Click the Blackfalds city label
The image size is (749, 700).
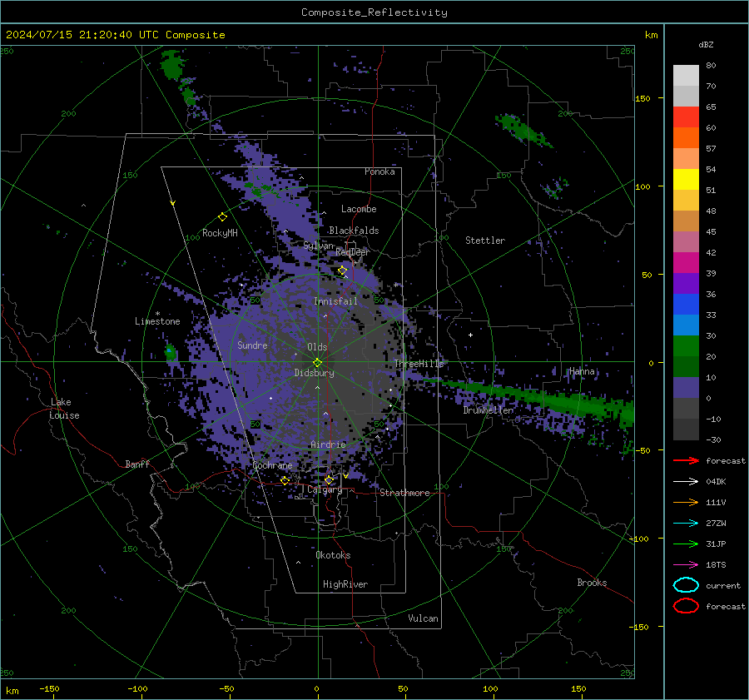(x=354, y=231)
